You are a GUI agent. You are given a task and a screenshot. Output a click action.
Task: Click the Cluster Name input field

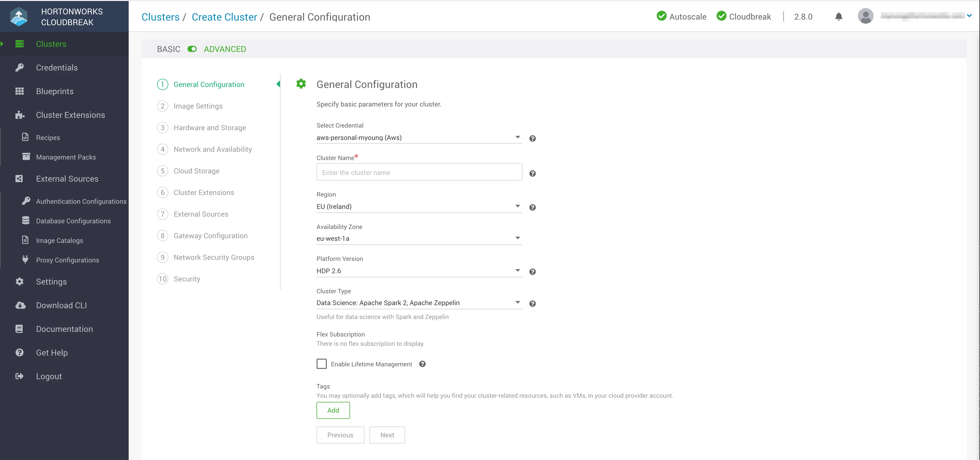coord(419,172)
